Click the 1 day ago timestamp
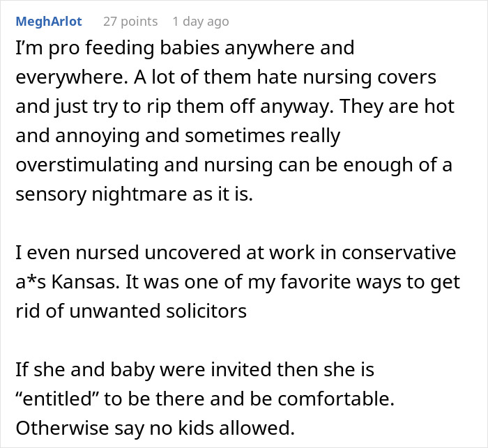488x448 pixels. tap(201, 22)
